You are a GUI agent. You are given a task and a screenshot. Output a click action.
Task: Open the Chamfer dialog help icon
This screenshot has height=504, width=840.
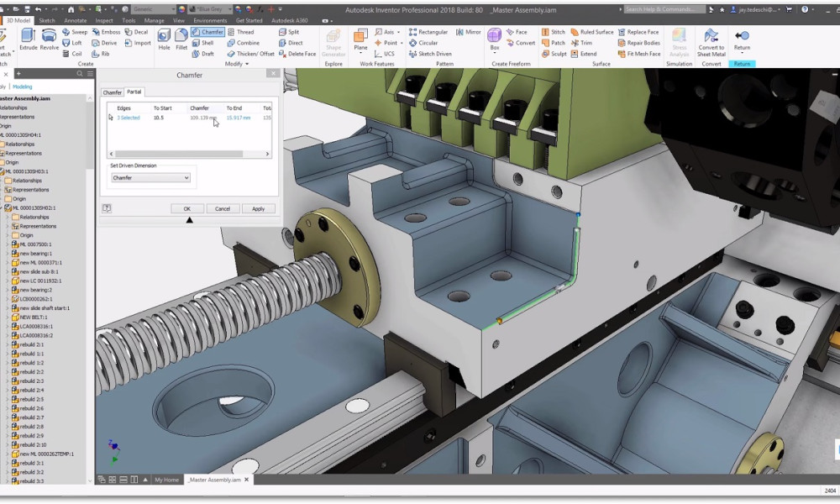click(107, 208)
